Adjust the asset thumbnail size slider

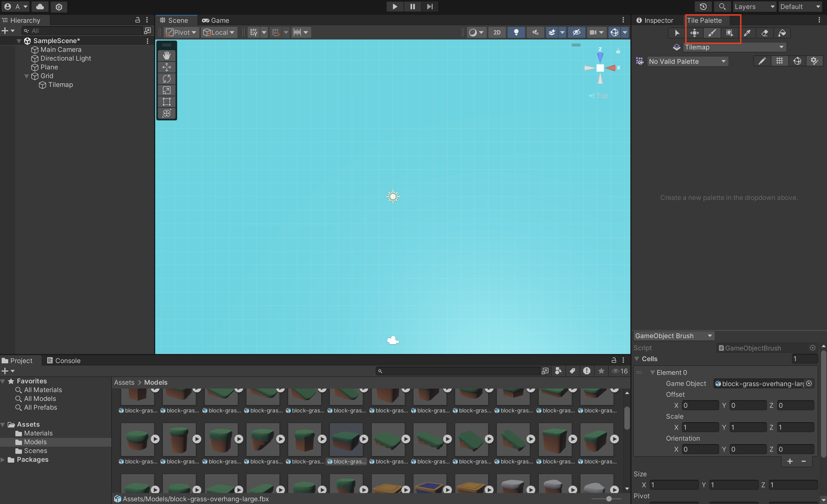click(x=609, y=499)
